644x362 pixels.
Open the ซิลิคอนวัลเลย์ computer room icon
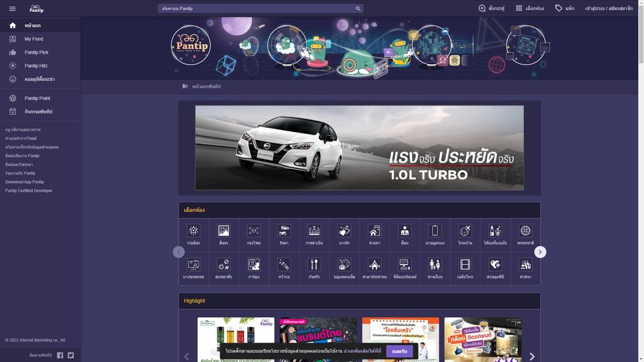[x=405, y=264]
